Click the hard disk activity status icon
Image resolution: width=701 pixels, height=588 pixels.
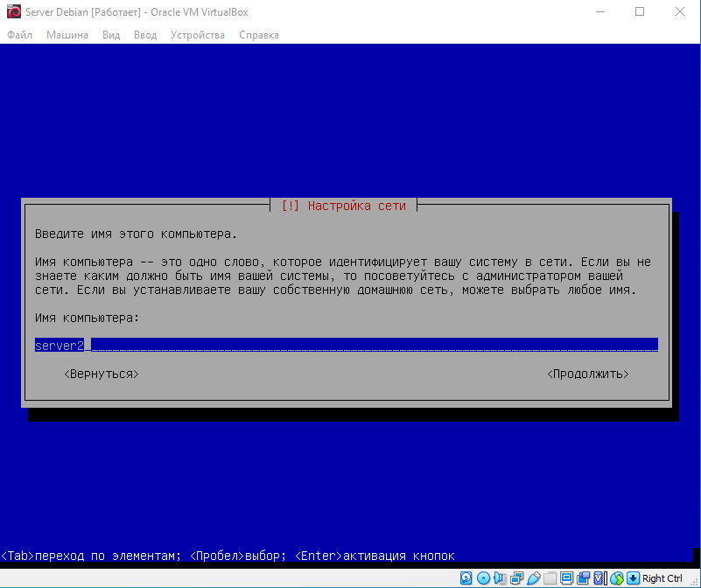(466, 578)
